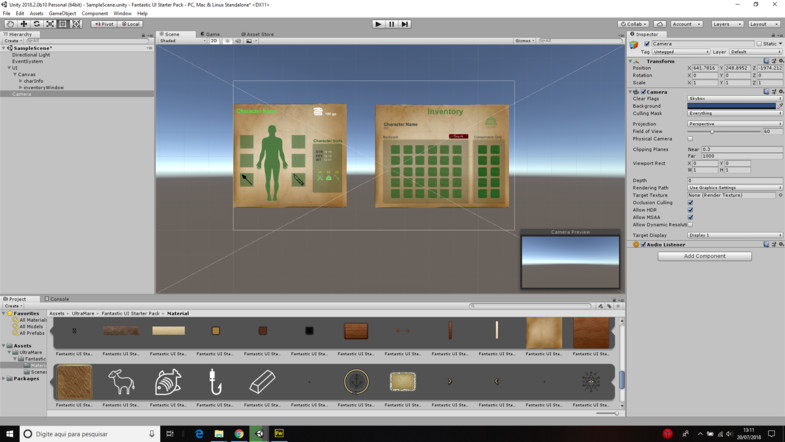
Task: Click the Collab button
Action: [x=633, y=24]
